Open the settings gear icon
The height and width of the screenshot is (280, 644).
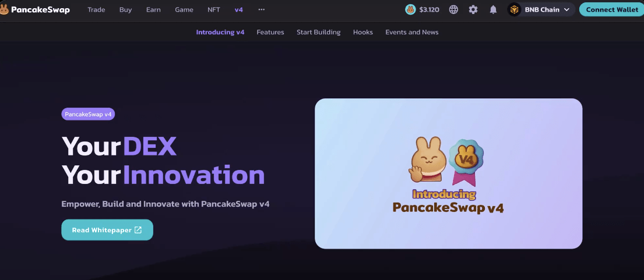tap(473, 9)
